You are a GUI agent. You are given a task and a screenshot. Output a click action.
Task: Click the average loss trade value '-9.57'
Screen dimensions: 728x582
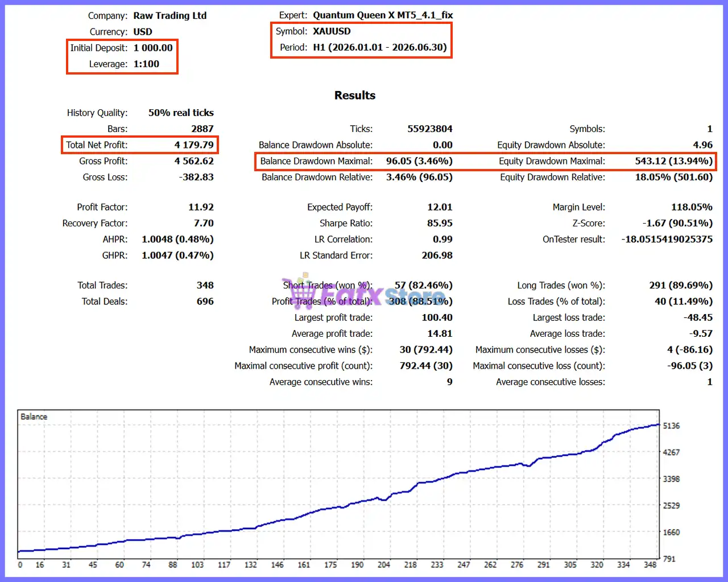[x=701, y=333]
